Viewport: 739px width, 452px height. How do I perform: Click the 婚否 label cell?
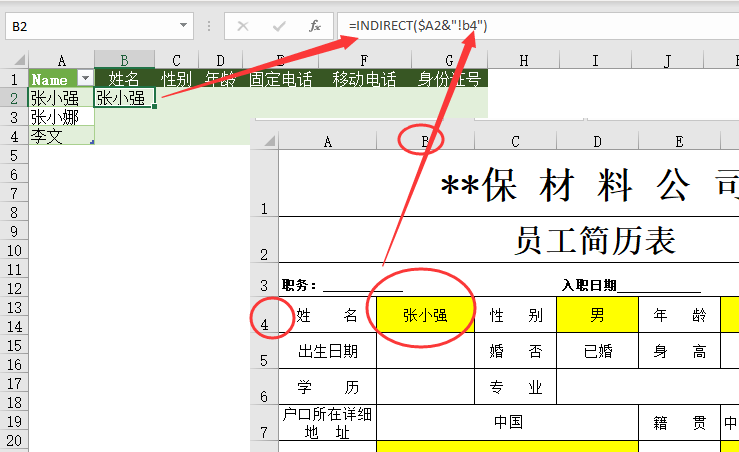click(515, 351)
